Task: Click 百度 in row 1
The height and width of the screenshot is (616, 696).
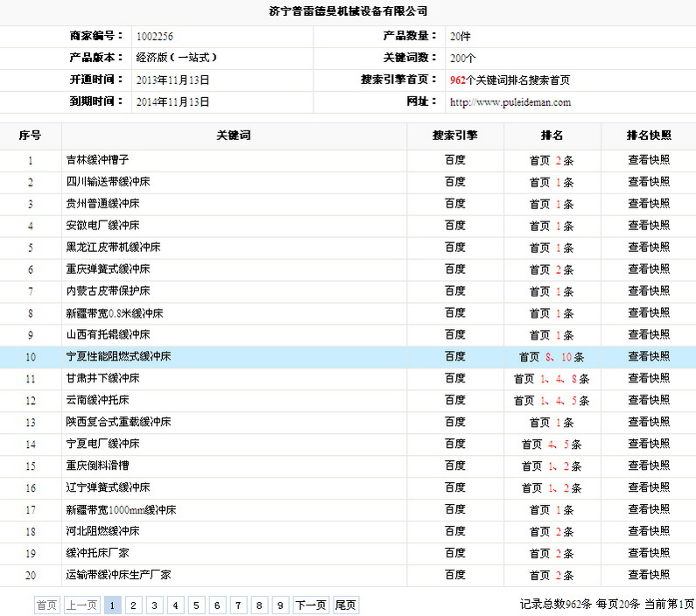Action: (455, 160)
